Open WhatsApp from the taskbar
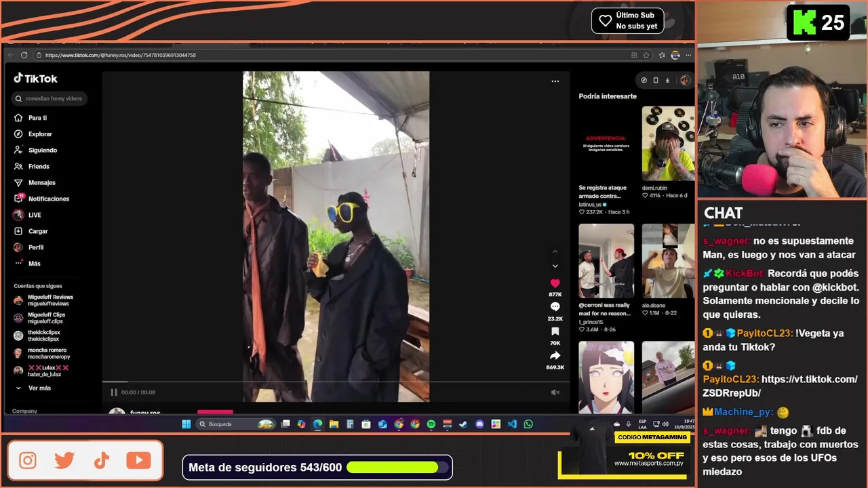 click(528, 424)
